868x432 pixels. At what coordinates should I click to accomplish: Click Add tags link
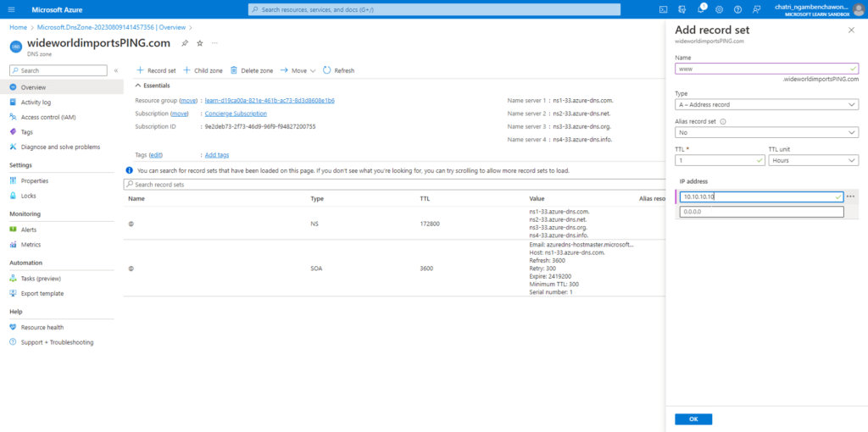point(217,155)
